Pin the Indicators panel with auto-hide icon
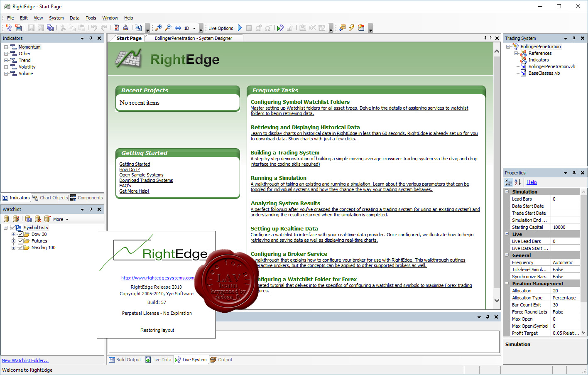588x375 pixels. [x=91, y=38]
